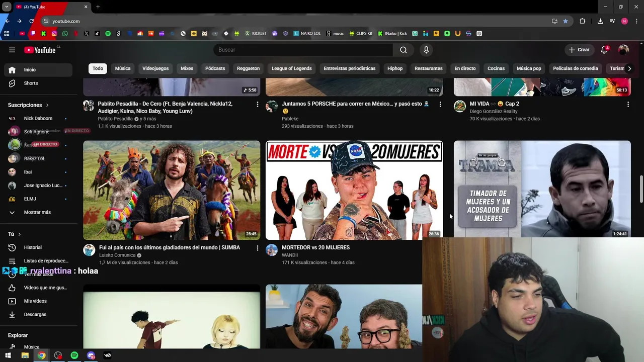Open Chrome downloads icon

[600, 21]
